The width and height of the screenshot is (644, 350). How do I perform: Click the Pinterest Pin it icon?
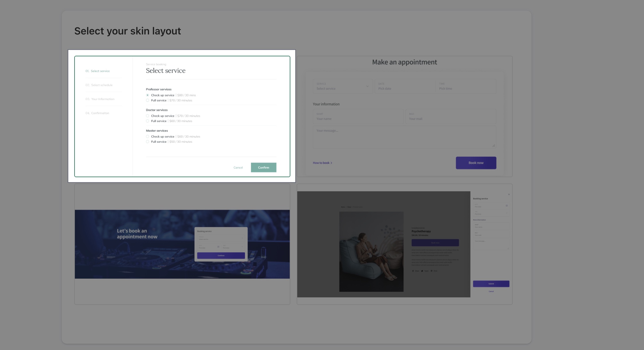pyautogui.click(x=431, y=271)
